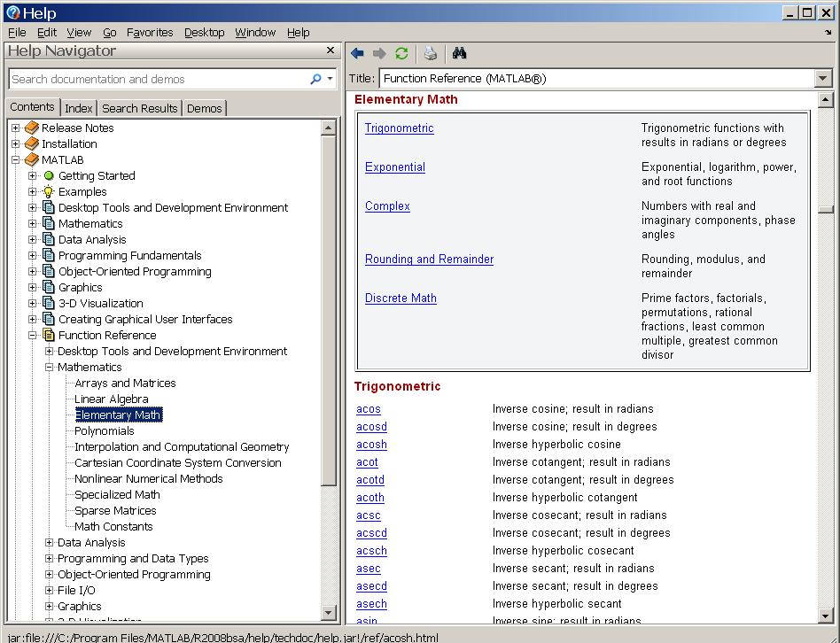The image size is (840, 643).
Task: Close the Help Navigator pane with the X
Action: click(x=330, y=50)
